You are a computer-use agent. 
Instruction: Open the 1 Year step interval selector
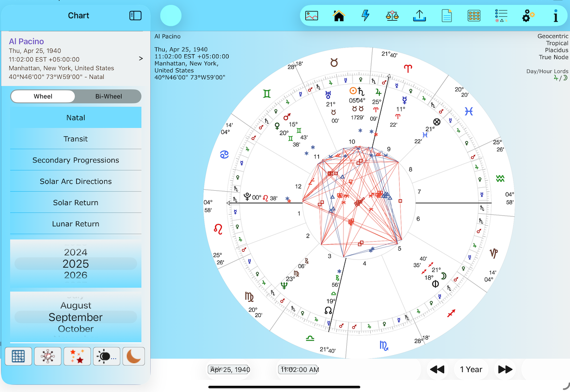[x=471, y=369]
